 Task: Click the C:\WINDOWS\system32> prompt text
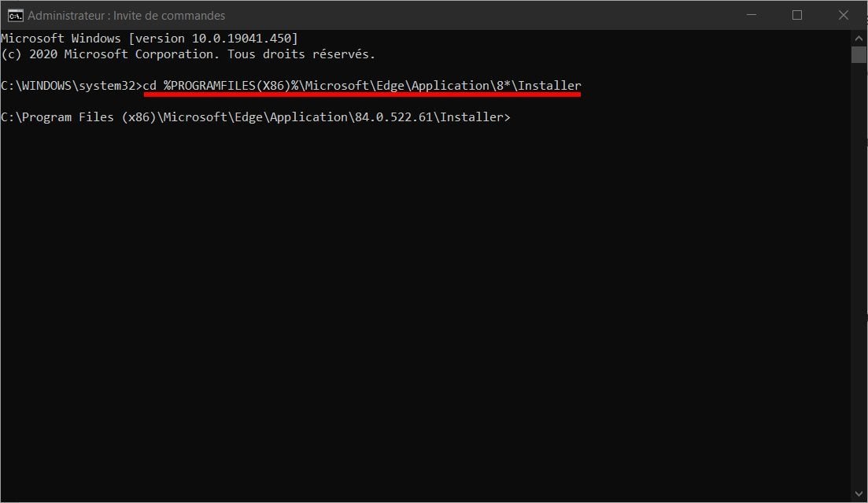point(72,85)
